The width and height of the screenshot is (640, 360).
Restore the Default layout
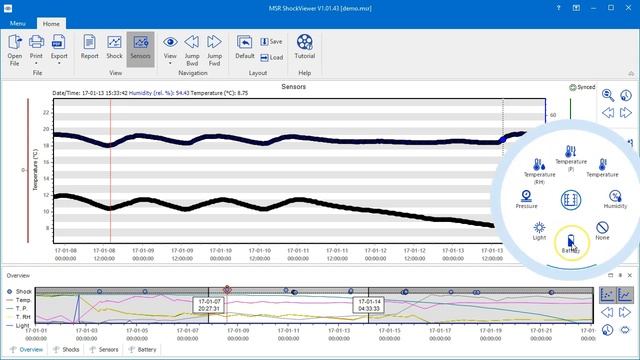[244, 47]
